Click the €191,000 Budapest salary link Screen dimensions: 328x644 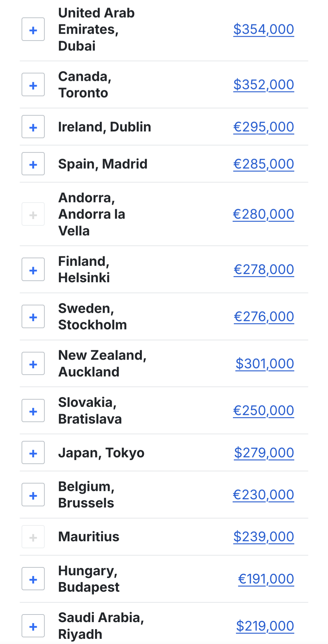[266, 579]
